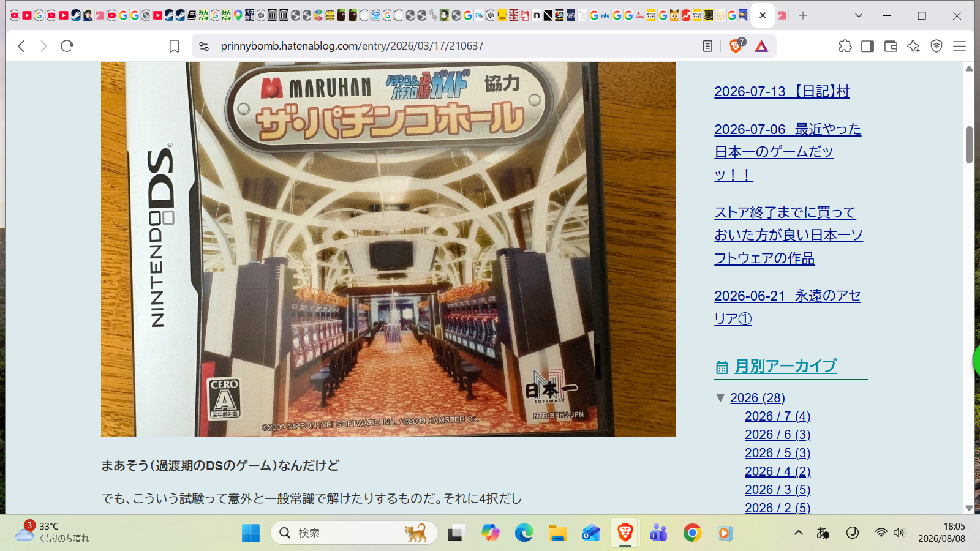Viewport: 980px width, 551px height.
Task: Go forward one page
Action: [43, 46]
